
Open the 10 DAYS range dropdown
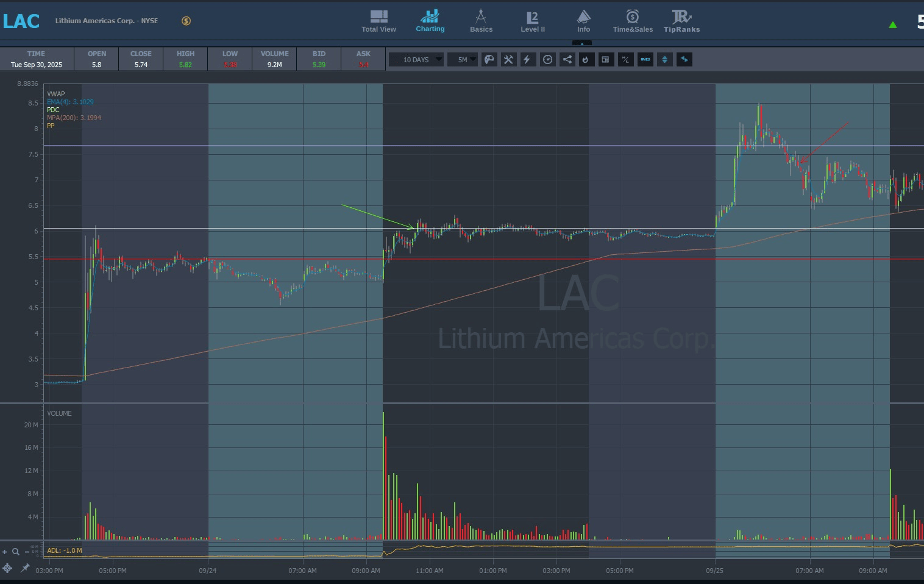pyautogui.click(x=416, y=60)
